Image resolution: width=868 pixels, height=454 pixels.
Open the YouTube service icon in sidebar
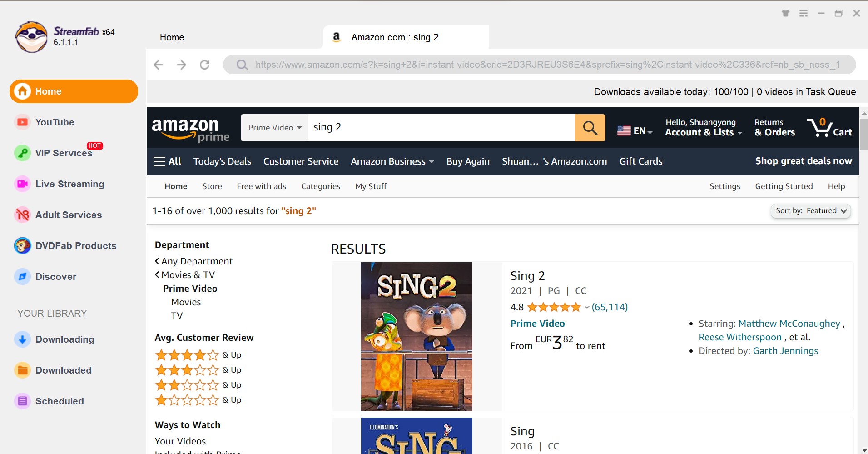coord(22,122)
